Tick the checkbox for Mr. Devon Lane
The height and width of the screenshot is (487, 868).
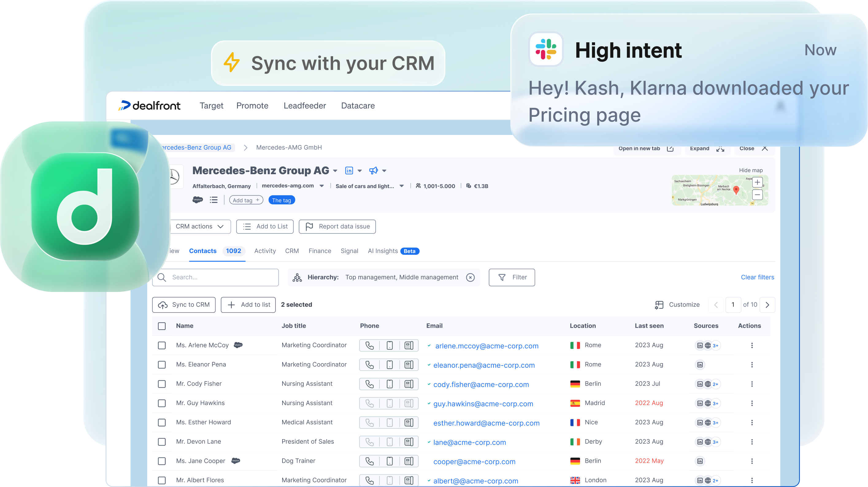point(162,442)
